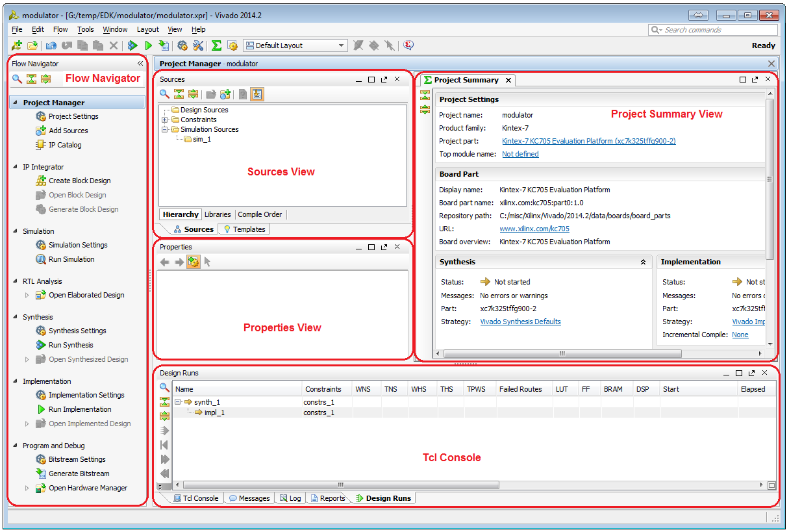Switch to the Templates tab

[x=244, y=229]
